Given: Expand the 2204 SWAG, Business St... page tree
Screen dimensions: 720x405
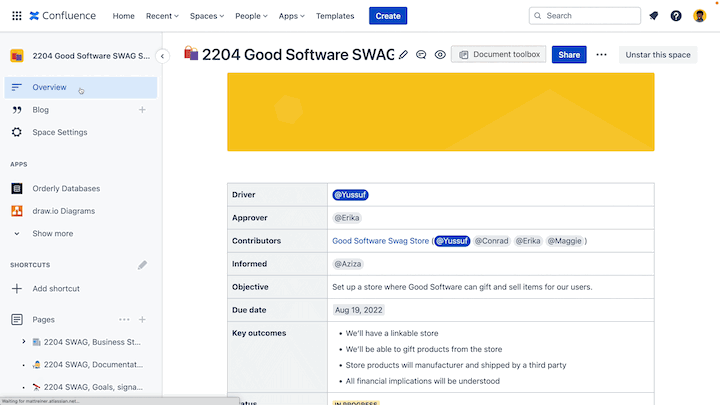Looking at the screenshot, I should [24, 342].
